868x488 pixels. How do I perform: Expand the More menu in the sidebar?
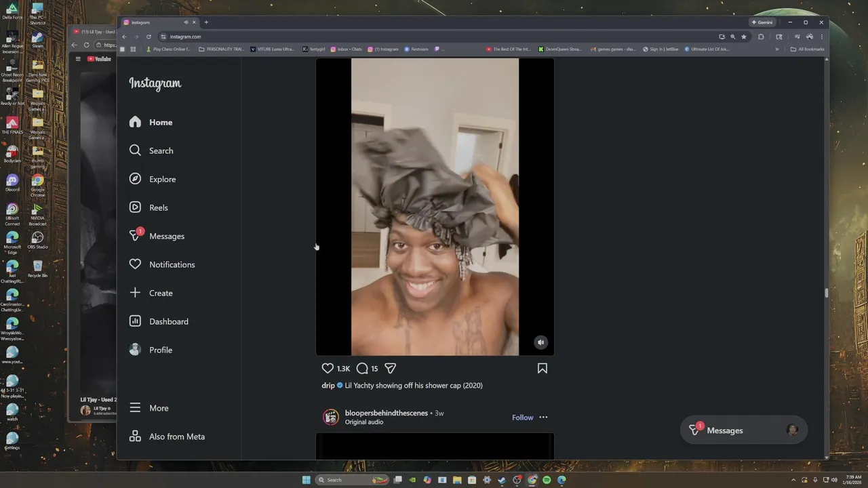tap(149, 408)
